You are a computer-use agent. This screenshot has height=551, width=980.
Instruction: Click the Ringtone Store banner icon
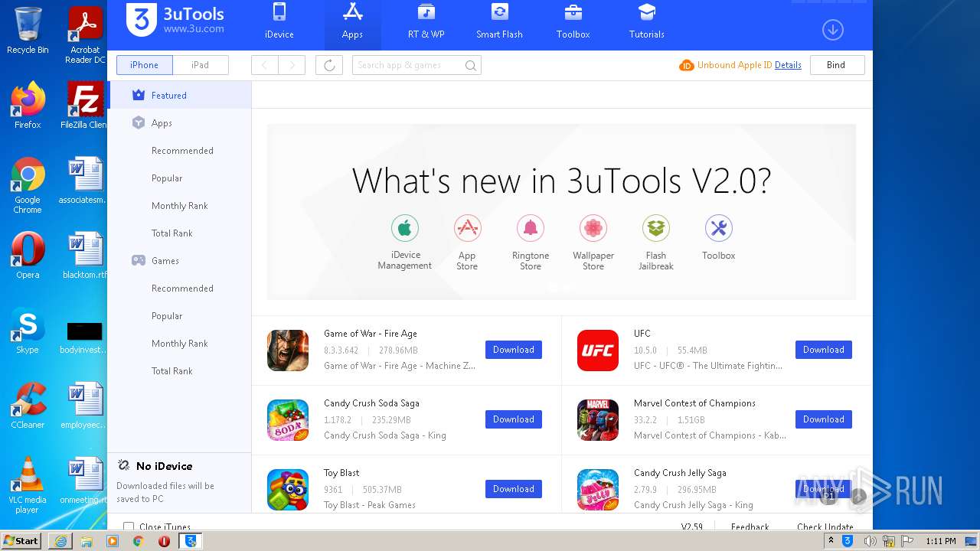tap(531, 228)
